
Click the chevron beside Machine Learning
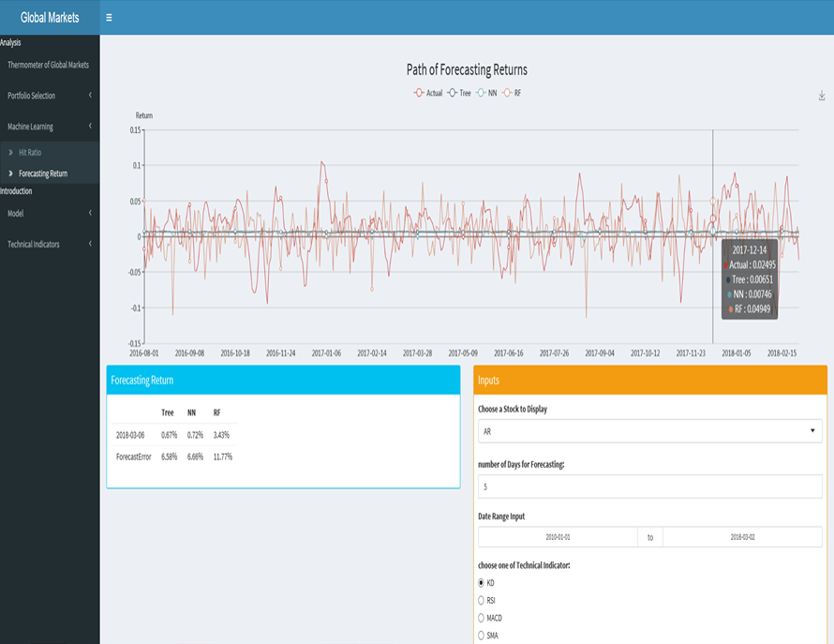(x=90, y=127)
